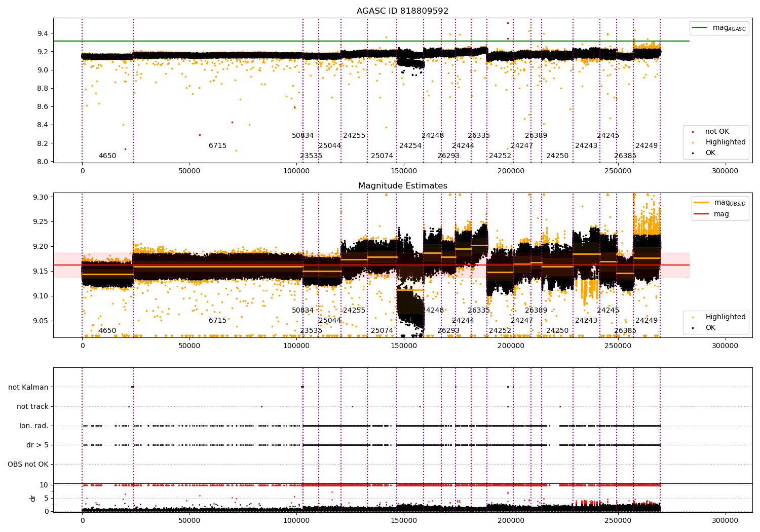Click the 'not track' axis label
The image size is (760, 532).
click(32, 406)
